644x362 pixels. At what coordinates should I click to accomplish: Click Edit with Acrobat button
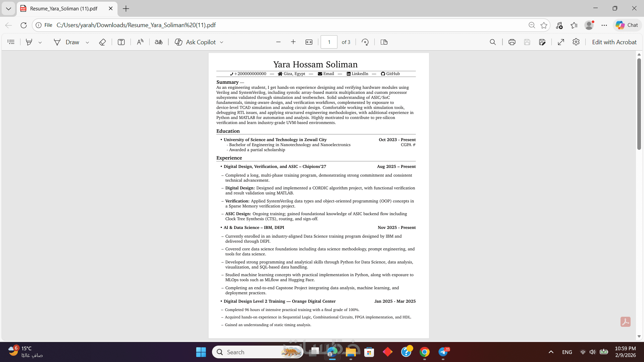pos(614,42)
